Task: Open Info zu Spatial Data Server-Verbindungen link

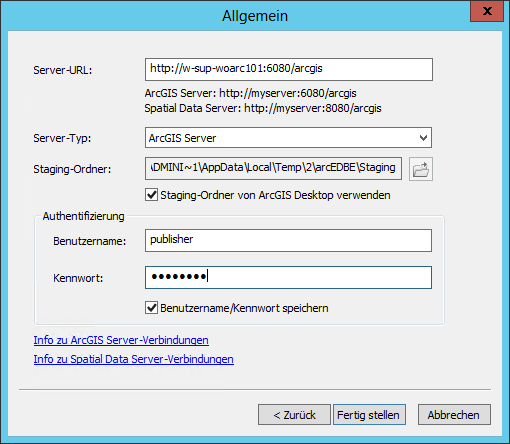Action: pos(133,359)
